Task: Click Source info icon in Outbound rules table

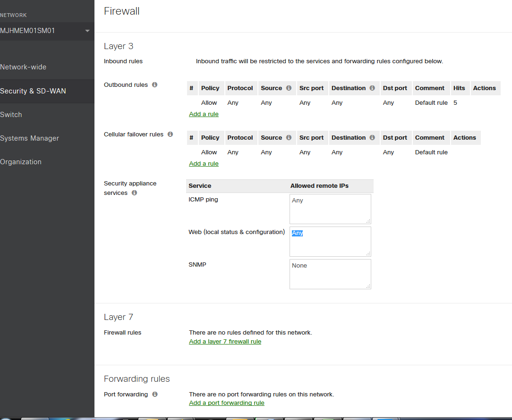Action: [x=289, y=88]
